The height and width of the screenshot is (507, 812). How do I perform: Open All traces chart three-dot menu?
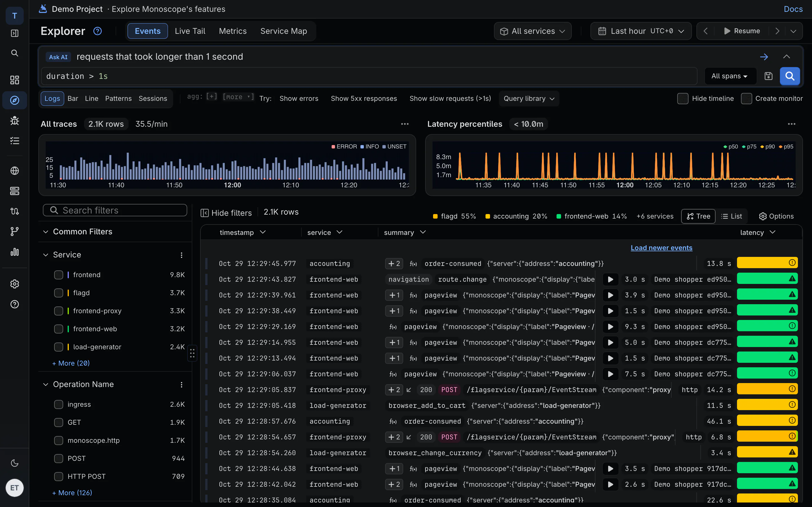(405, 124)
